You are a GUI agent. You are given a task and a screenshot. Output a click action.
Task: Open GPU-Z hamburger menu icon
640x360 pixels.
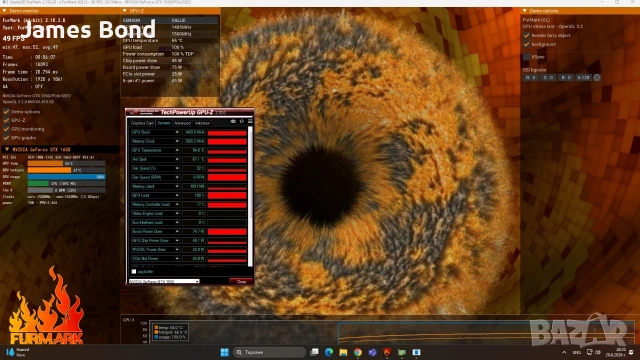(x=250, y=121)
